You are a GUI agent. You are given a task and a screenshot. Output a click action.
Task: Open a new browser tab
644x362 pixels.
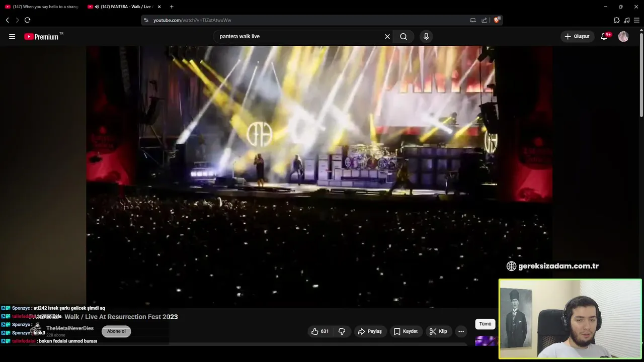pyautogui.click(x=172, y=7)
